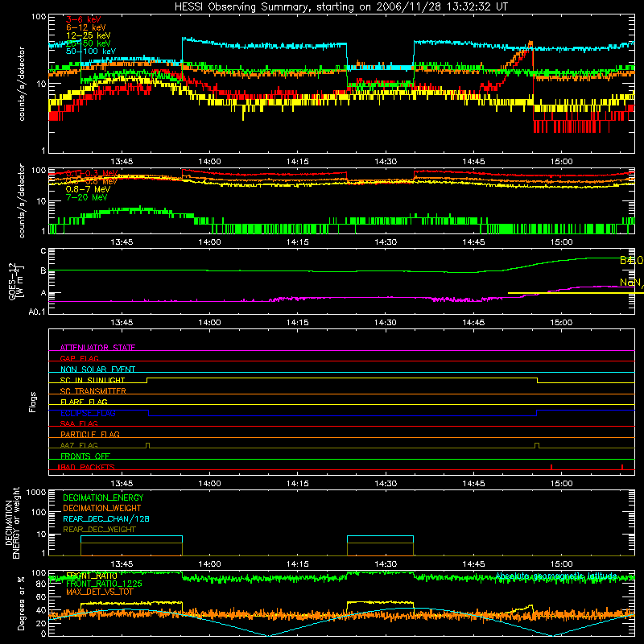This screenshot has width=644, height=644.
Task: Select the PARTICLE_FLAG label
Action: click(x=90, y=434)
